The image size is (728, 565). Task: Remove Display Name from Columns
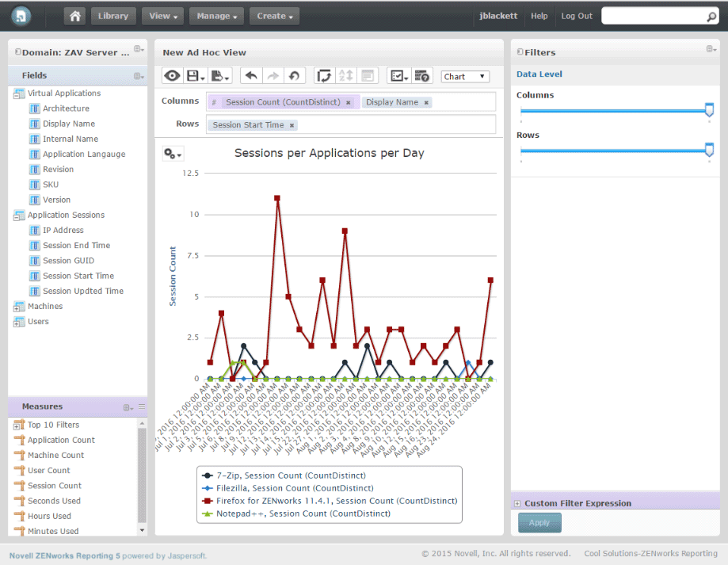(426, 102)
